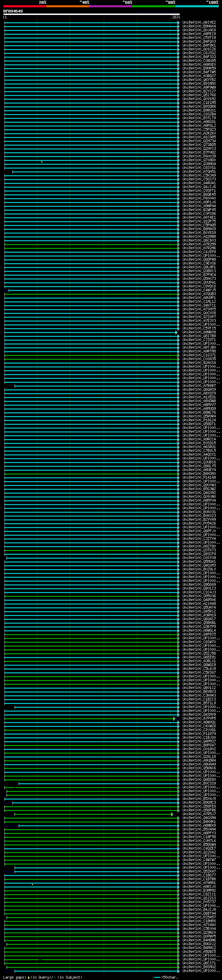The image size is (222, 980).
Task: Click the =50char. scale legend
Action: 166,977
